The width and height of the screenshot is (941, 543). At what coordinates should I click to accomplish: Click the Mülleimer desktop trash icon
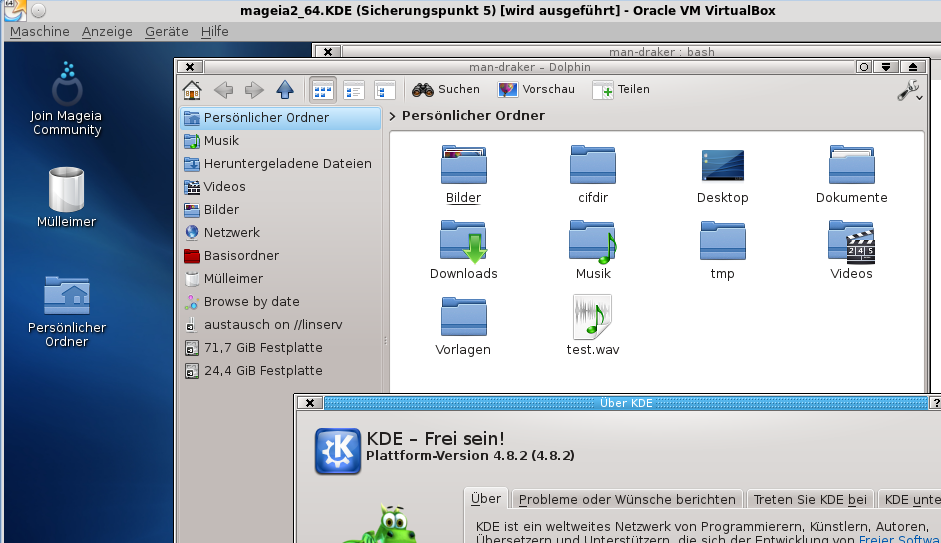(x=67, y=198)
